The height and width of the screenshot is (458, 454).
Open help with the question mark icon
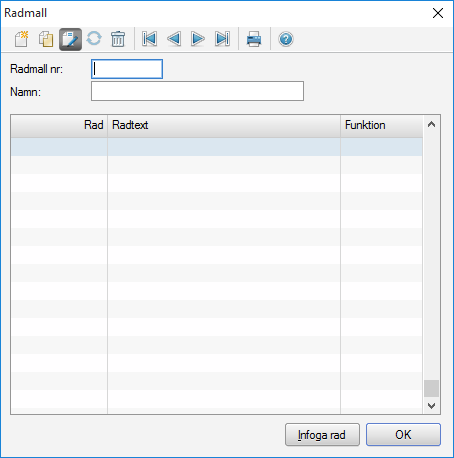286,39
